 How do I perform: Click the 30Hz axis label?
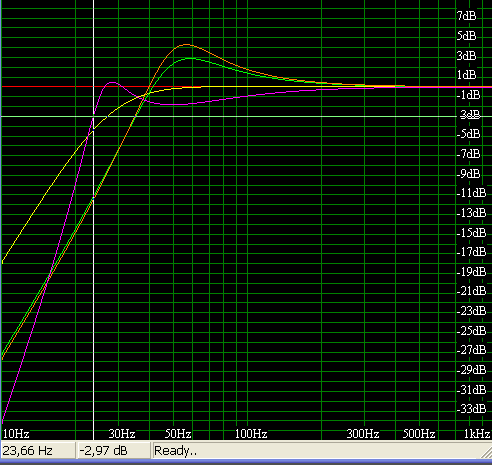point(122,434)
